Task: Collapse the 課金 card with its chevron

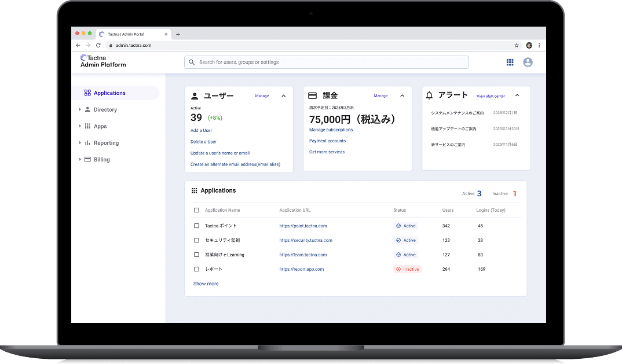Action: 403,95
